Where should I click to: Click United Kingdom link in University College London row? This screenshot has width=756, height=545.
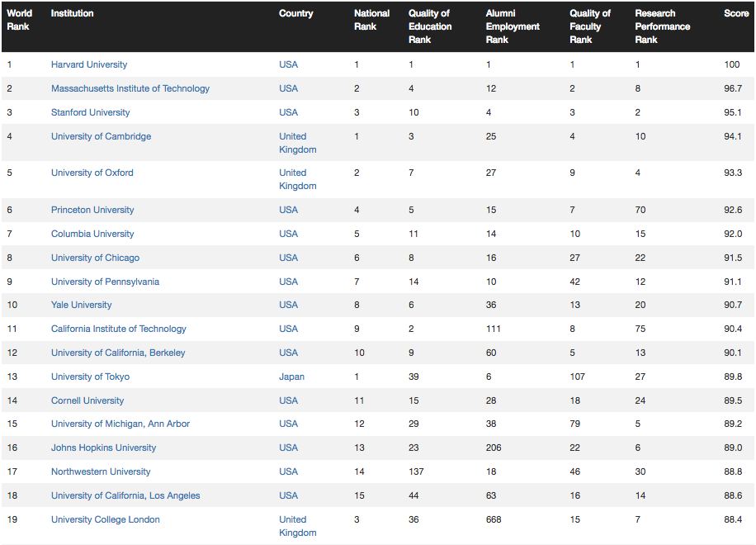click(297, 526)
